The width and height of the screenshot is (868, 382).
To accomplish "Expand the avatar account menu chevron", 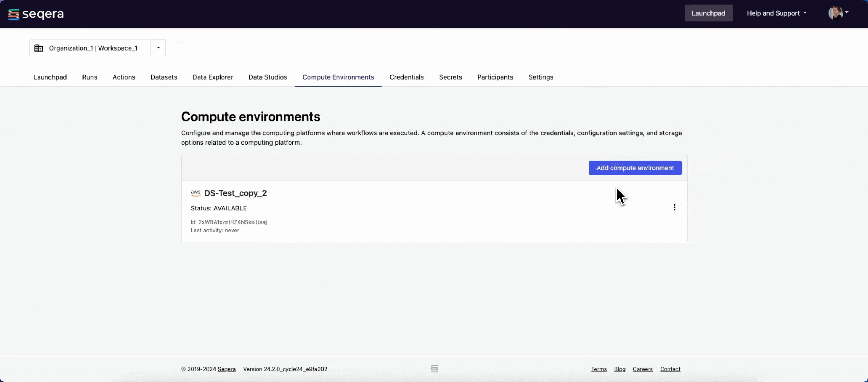I will [847, 13].
